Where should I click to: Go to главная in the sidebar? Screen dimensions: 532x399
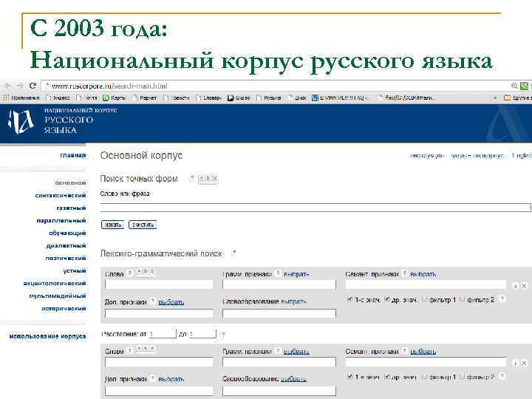(x=73, y=155)
